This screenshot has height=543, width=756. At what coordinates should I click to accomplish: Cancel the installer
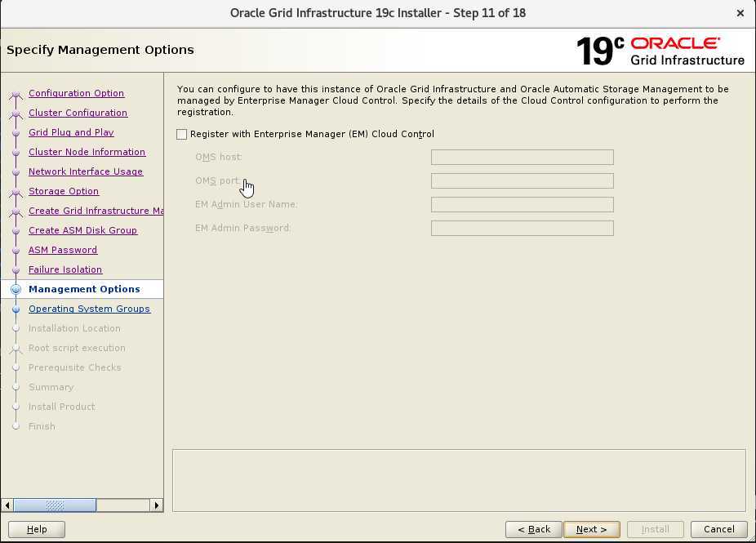pos(719,529)
